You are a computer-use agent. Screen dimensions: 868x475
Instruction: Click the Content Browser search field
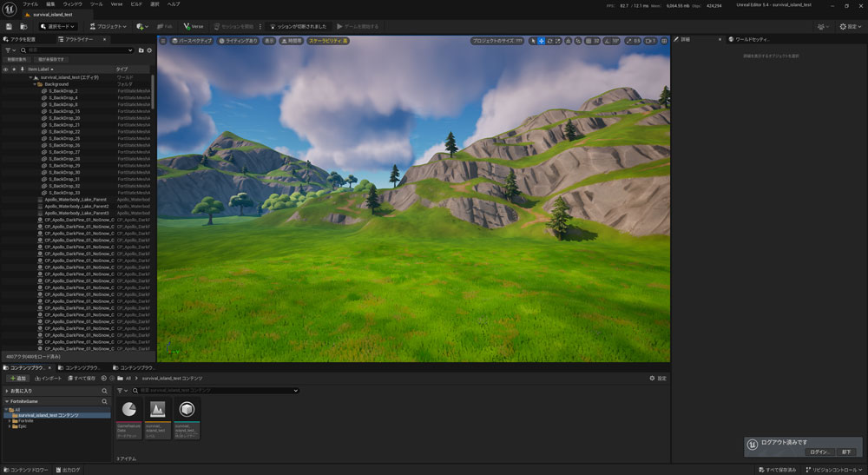tap(216, 391)
